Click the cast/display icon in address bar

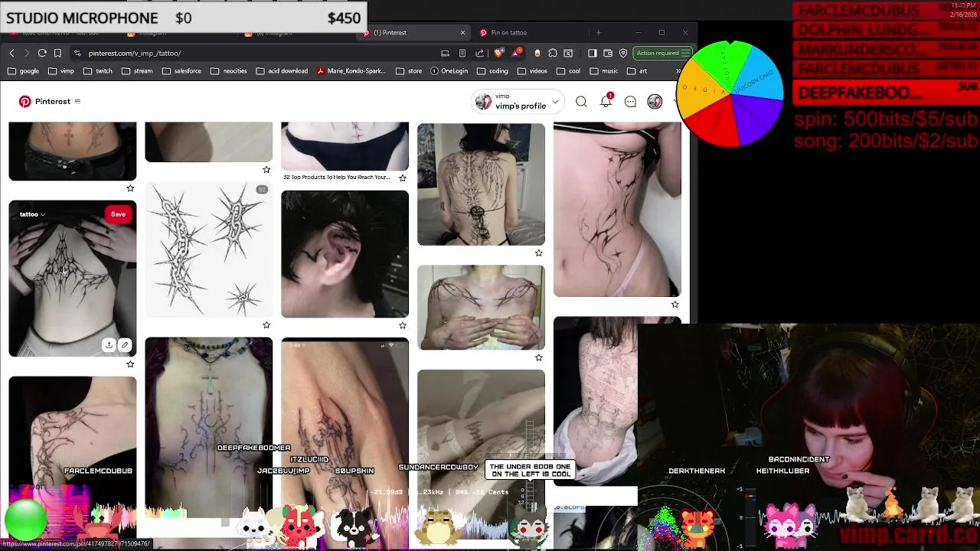[x=445, y=53]
